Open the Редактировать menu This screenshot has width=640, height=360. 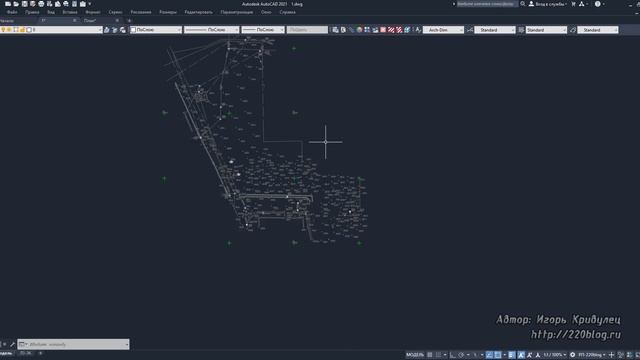click(x=198, y=12)
